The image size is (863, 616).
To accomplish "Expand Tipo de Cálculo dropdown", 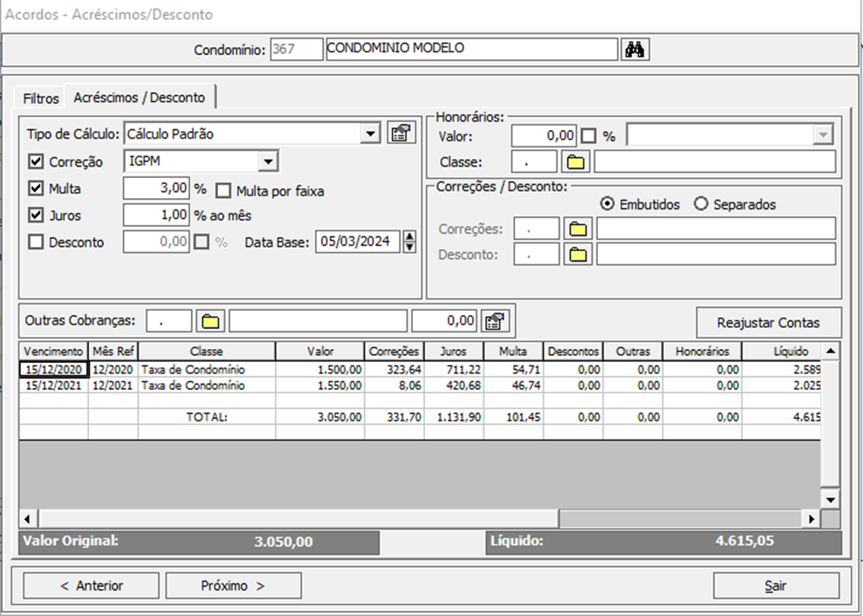I will point(370,133).
